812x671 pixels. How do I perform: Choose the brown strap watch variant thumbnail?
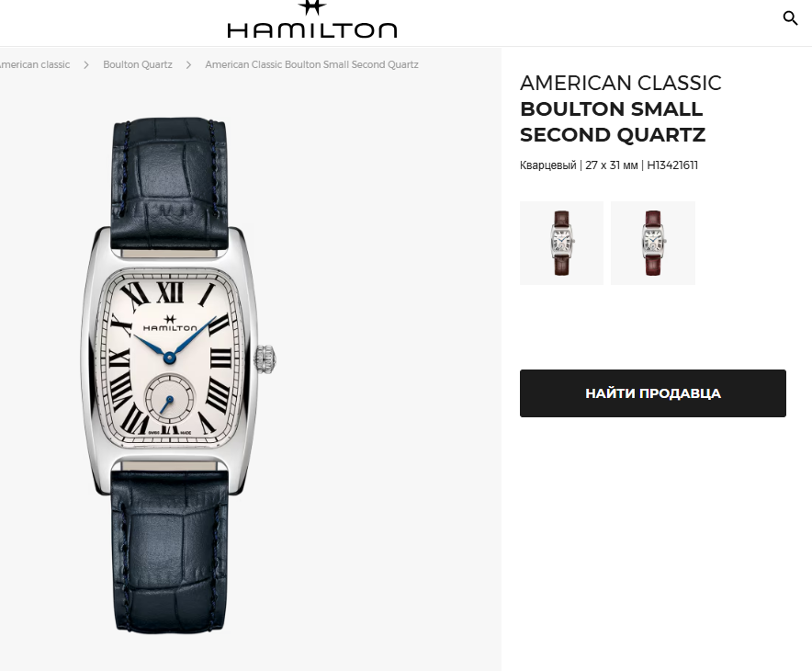(x=561, y=243)
